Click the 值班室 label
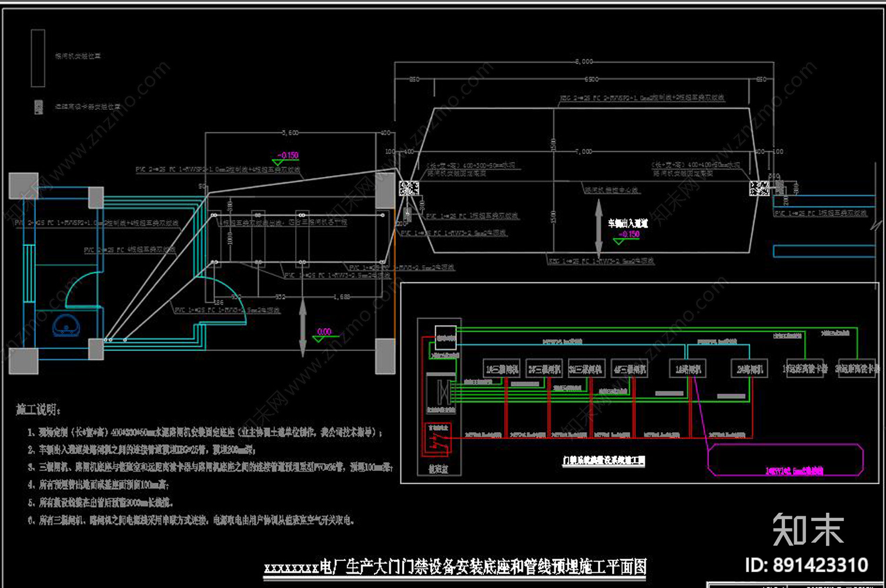 [x=438, y=470]
